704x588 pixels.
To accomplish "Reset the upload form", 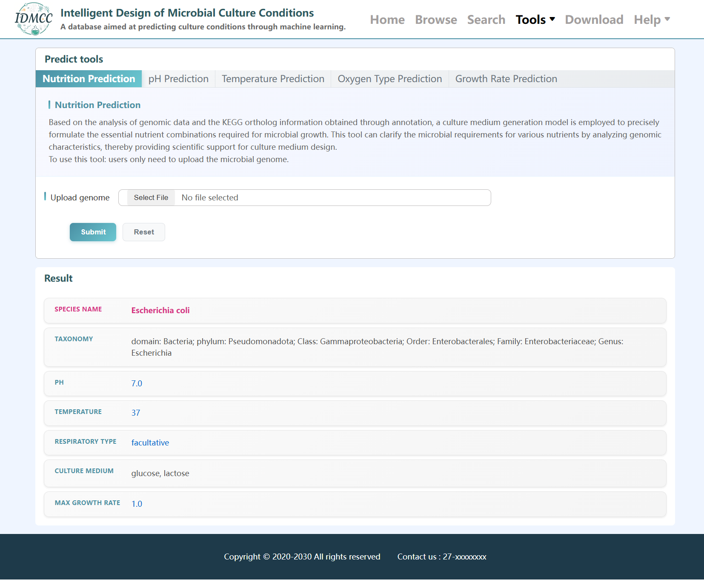I will coord(144,232).
